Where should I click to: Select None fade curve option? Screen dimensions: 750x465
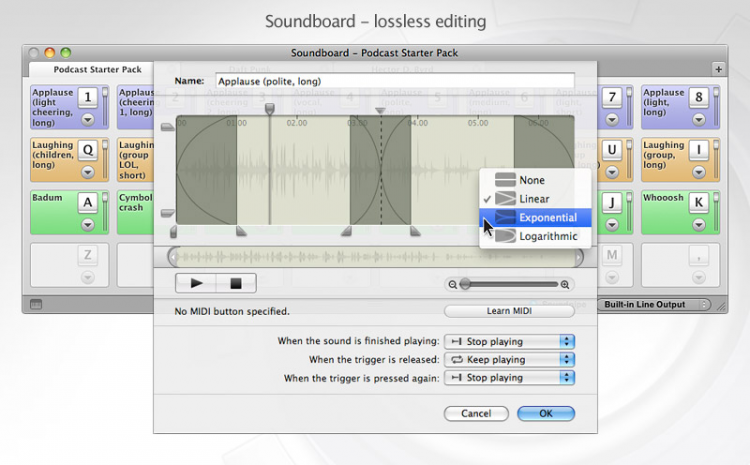(534, 180)
